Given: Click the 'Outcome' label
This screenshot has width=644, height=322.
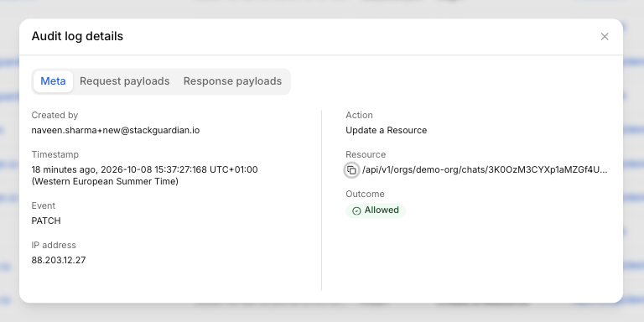Looking at the screenshot, I should [365, 194].
